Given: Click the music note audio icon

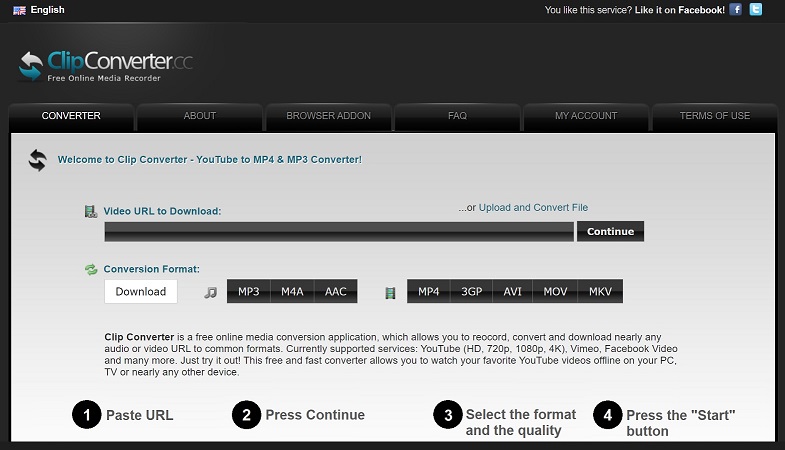Looking at the screenshot, I should coord(210,292).
